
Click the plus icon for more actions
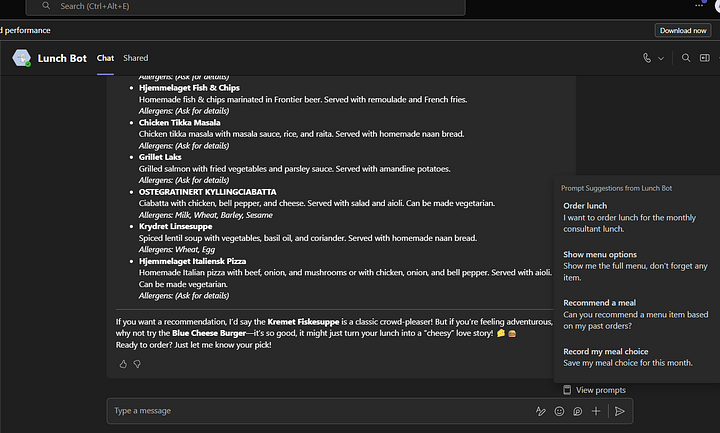tap(596, 411)
